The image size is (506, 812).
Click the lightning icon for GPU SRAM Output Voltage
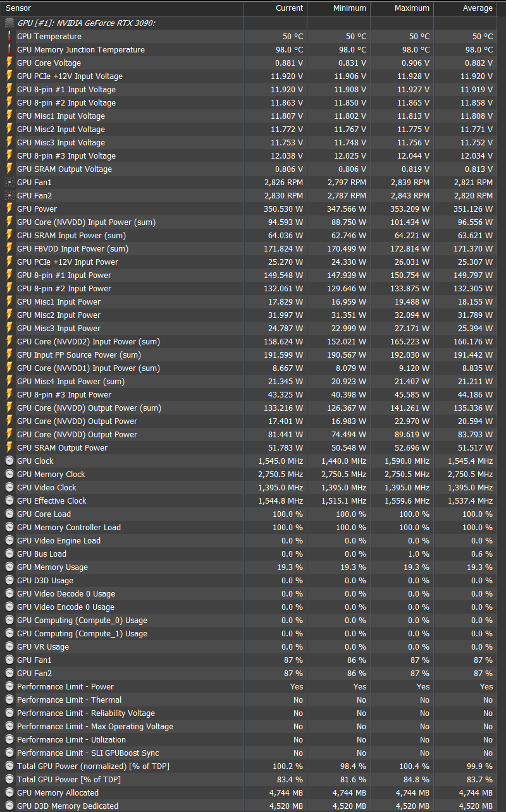pos(9,169)
